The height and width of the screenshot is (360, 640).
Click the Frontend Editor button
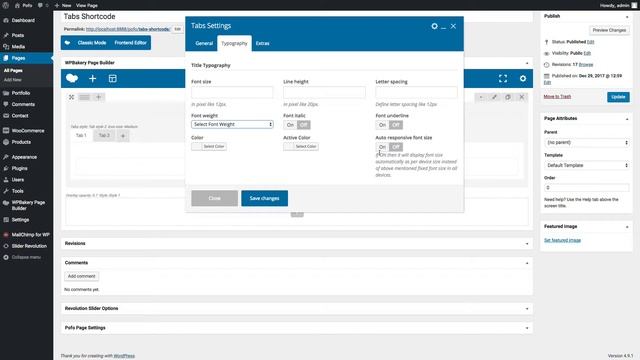click(130, 43)
